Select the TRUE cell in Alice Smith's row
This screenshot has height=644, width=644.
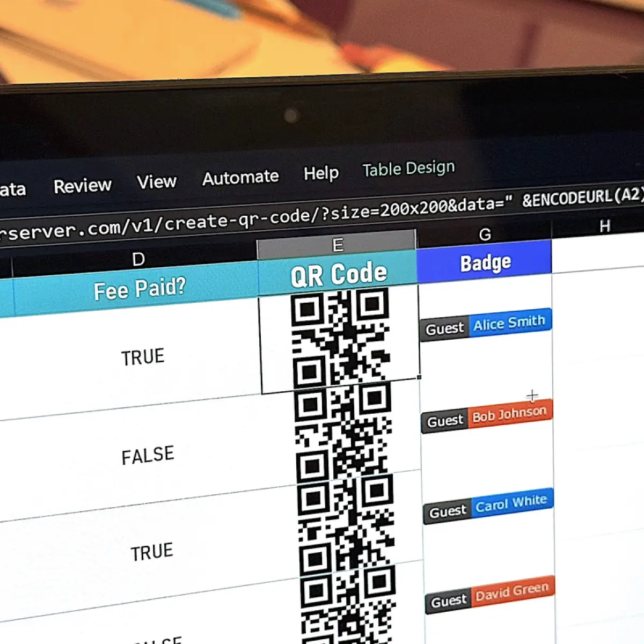coord(142,357)
